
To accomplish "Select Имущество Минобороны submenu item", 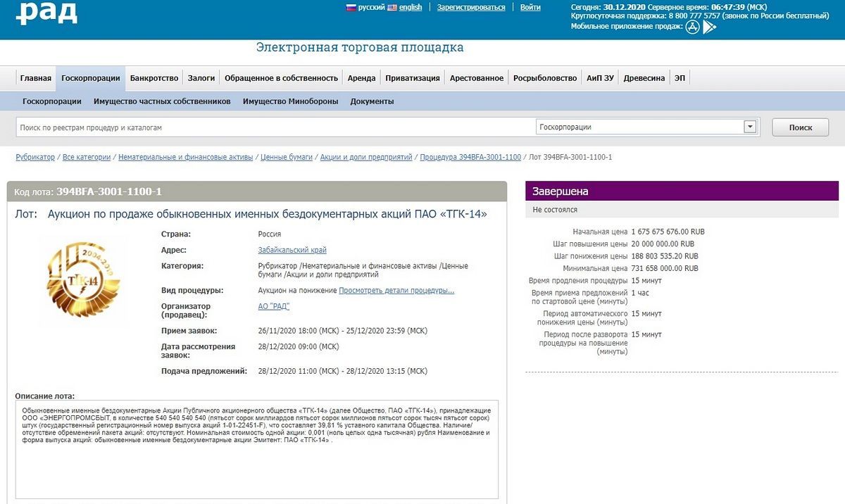I will tap(291, 101).
